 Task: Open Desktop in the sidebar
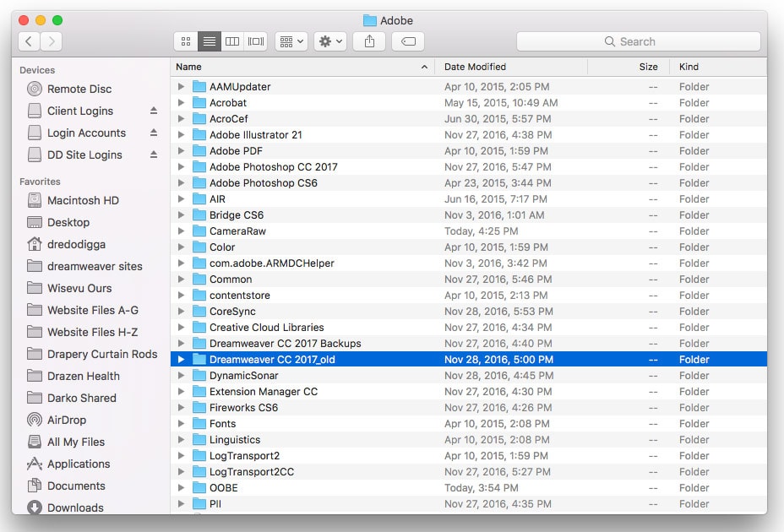[58, 222]
